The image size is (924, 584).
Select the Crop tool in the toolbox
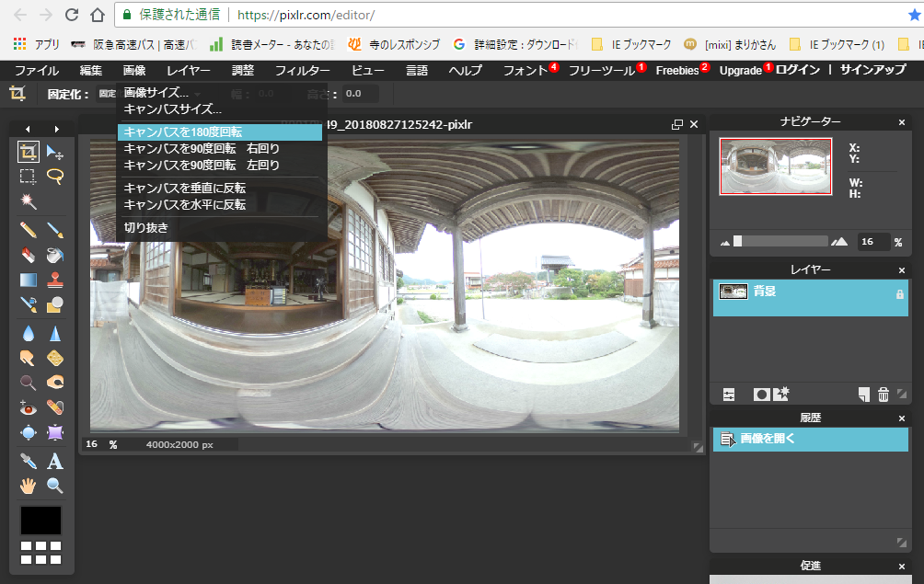28,152
